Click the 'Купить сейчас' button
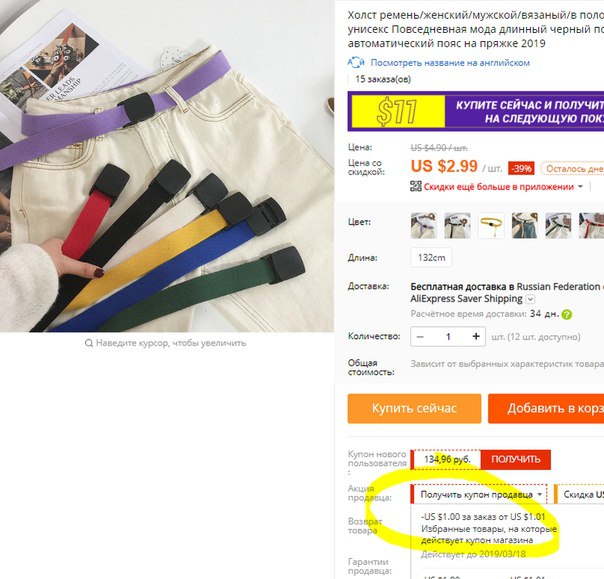This screenshot has width=604, height=579. click(414, 408)
